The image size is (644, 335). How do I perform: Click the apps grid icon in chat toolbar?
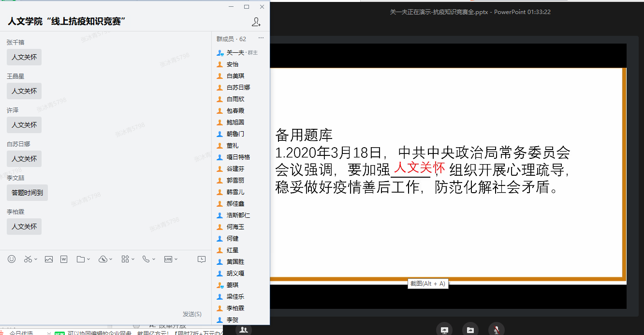pyautogui.click(x=125, y=259)
